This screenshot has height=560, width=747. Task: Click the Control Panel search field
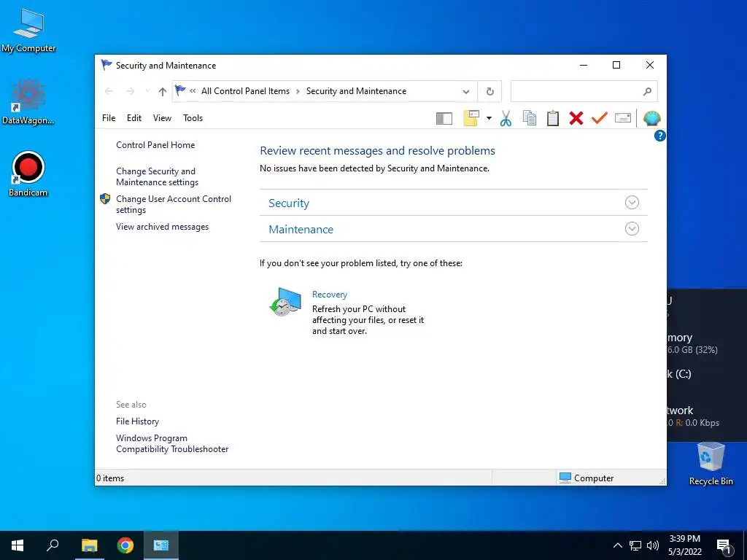[x=584, y=91]
